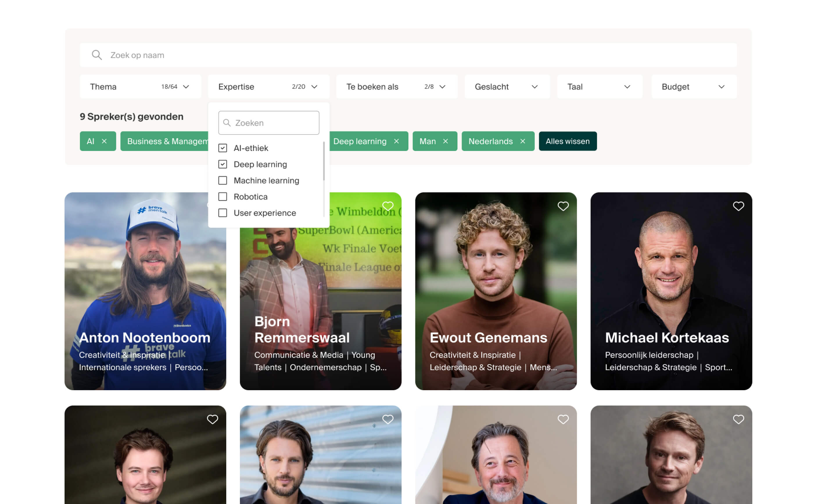Image resolution: width=818 pixels, height=504 pixels.
Task: Remove the AI filter tag
Action: pos(104,141)
